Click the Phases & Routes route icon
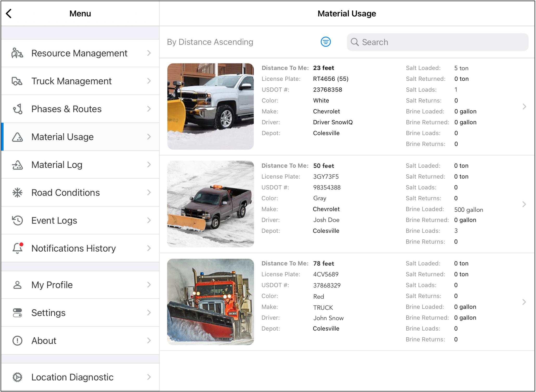The width and height of the screenshot is (536, 392). point(17,109)
